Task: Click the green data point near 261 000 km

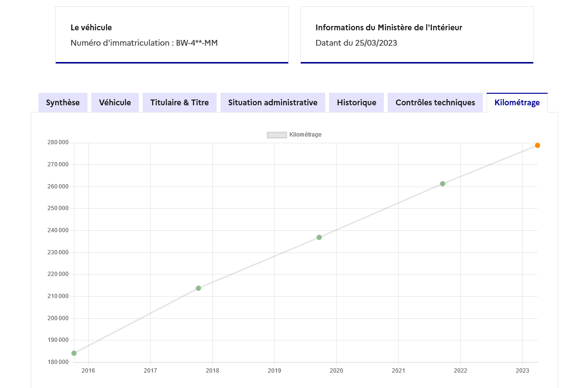Action: (x=442, y=184)
